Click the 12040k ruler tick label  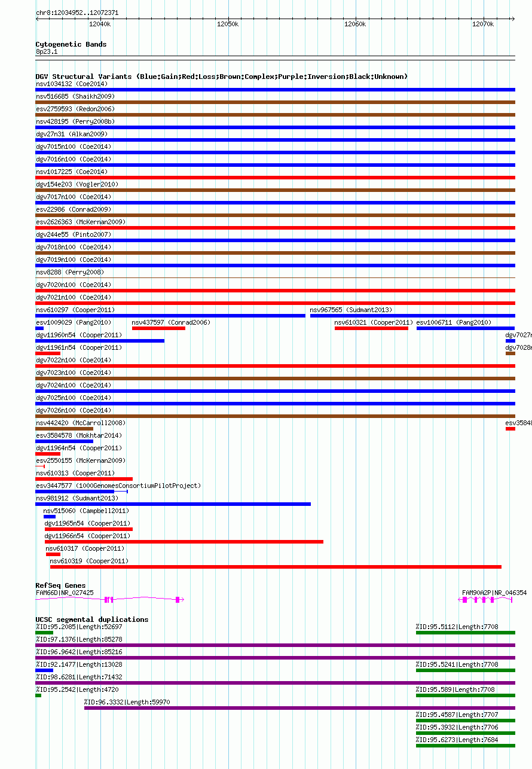pyautogui.click(x=100, y=24)
